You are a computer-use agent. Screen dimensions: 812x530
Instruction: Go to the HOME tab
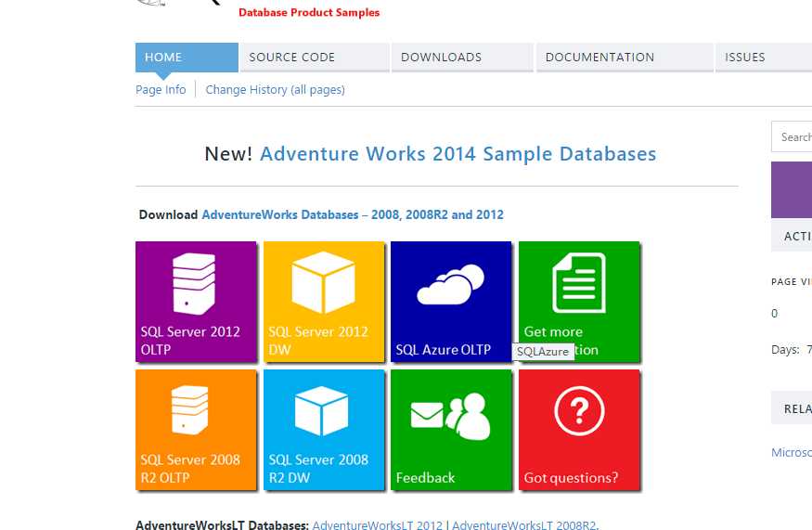187,57
